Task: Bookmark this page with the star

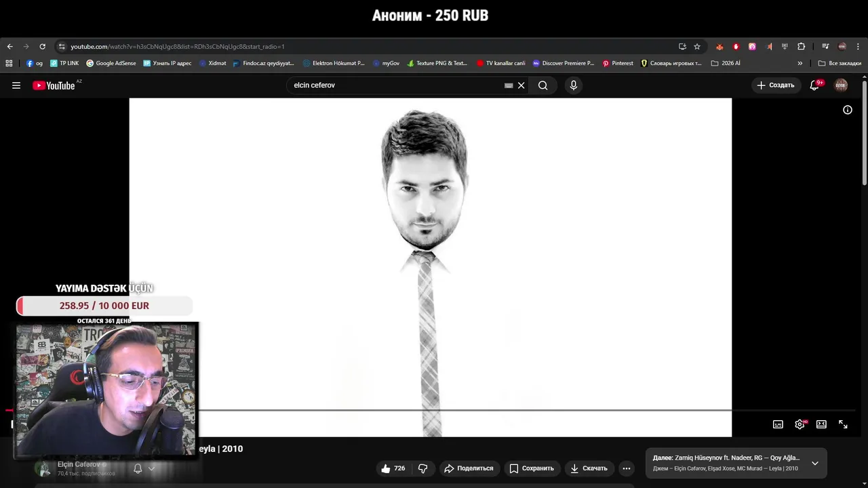Action: pos(697,47)
